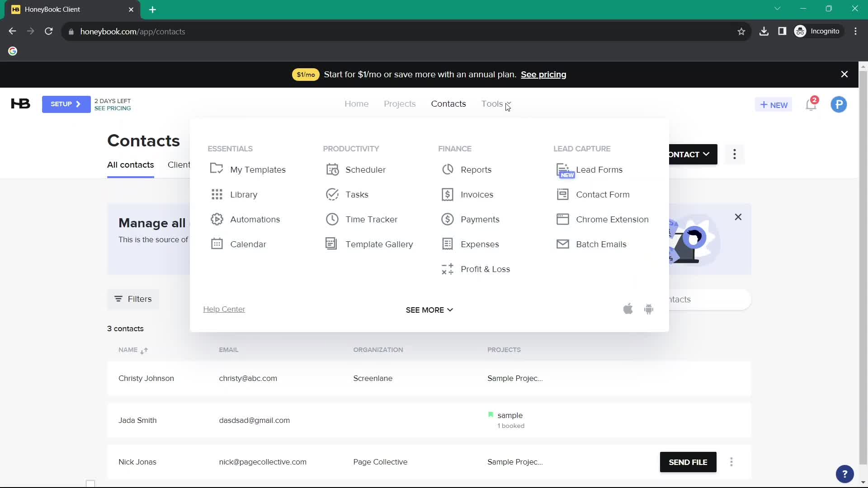Click the See pricing link
The width and height of the screenshot is (868, 488).
(543, 75)
